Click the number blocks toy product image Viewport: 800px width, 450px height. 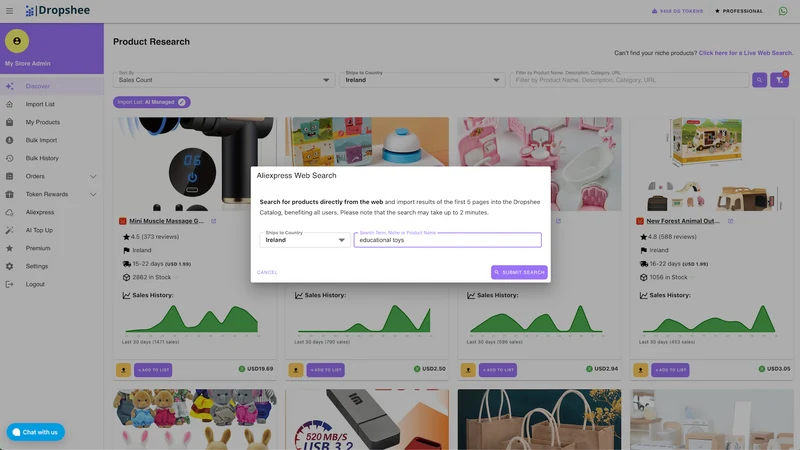click(367, 141)
